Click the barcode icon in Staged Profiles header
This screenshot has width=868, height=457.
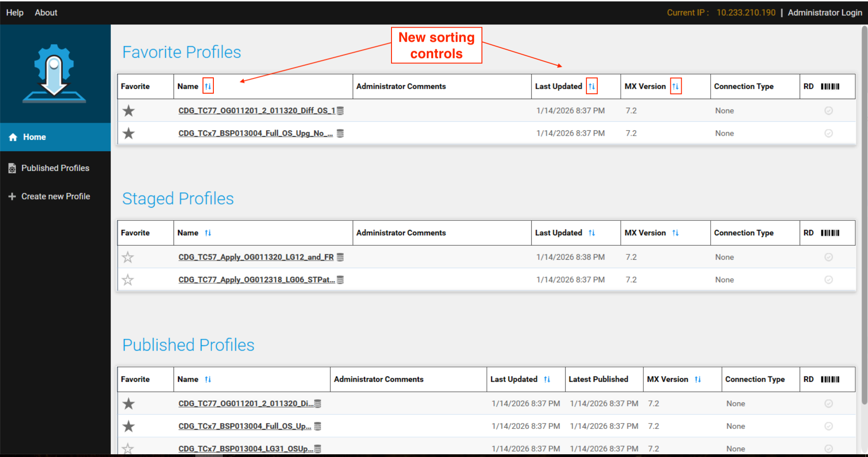830,233
